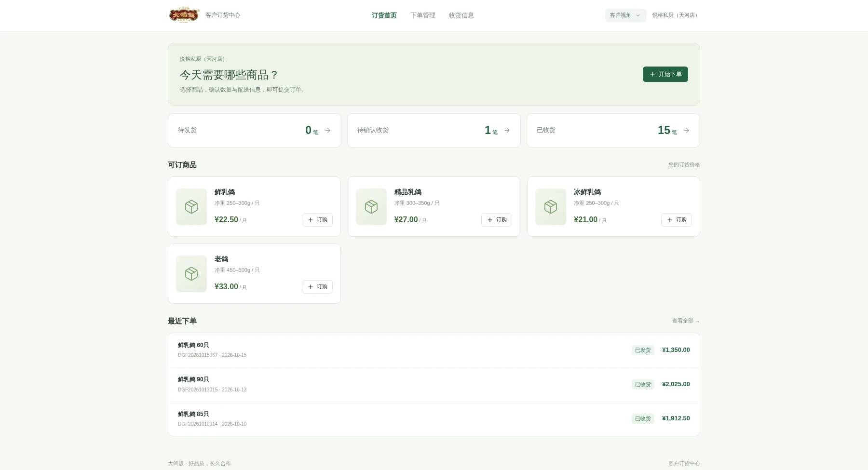Order 冰鲜乳鸽 with its 订购 button
The height and width of the screenshot is (470, 868).
tap(677, 220)
